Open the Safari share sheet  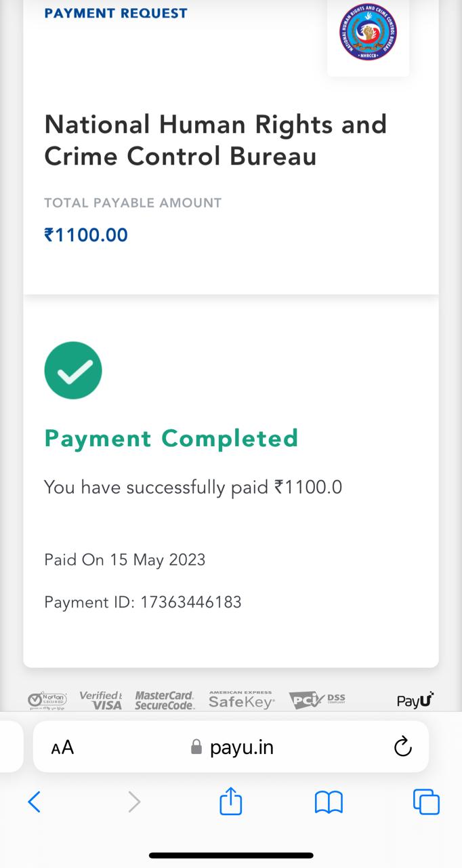(231, 802)
